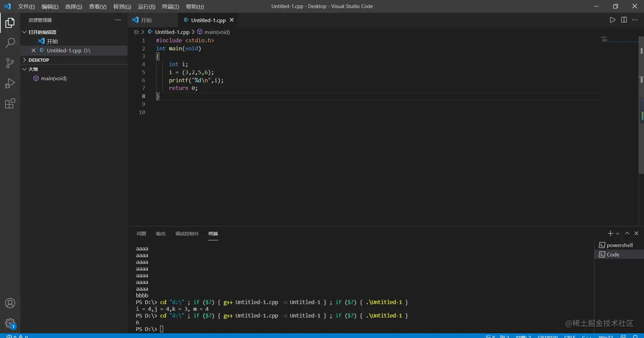Open the 帮助(H) menu
Viewport: 644px width, 338px height.
(x=195, y=6)
